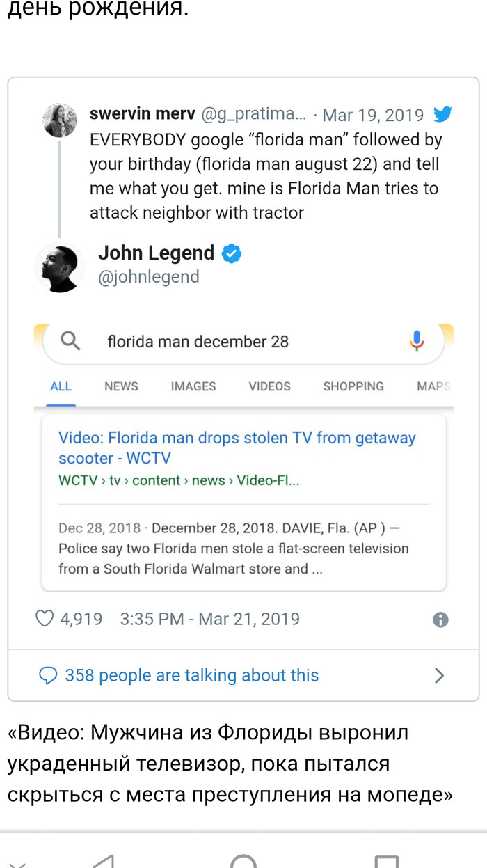Open John Legend's profile picture
The image size is (487, 868).
click(x=60, y=266)
